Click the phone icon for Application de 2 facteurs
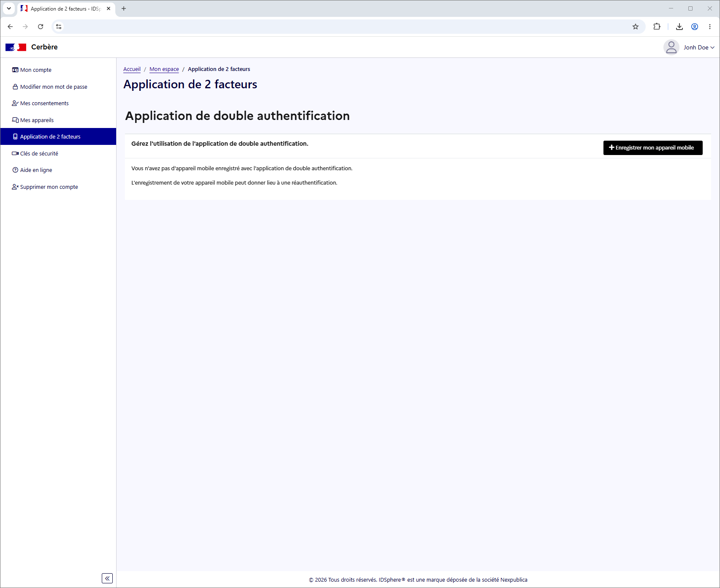The height and width of the screenshot is (588, 720). click(x=15, y=136)
